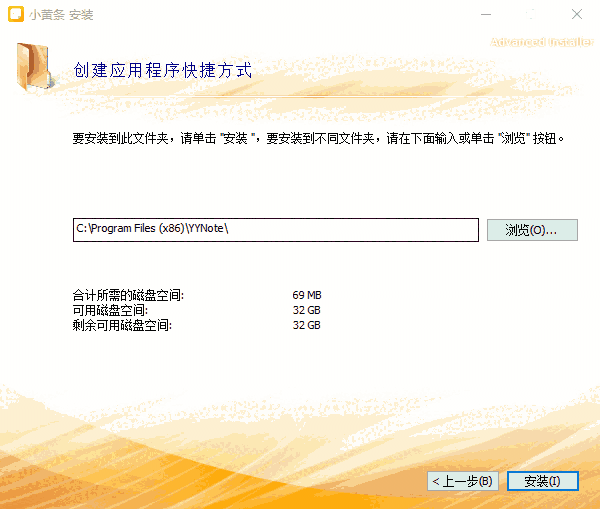Close the installer window
This screenshot has width=600, height=509.
pyautogui.click(x=577, y=15)
